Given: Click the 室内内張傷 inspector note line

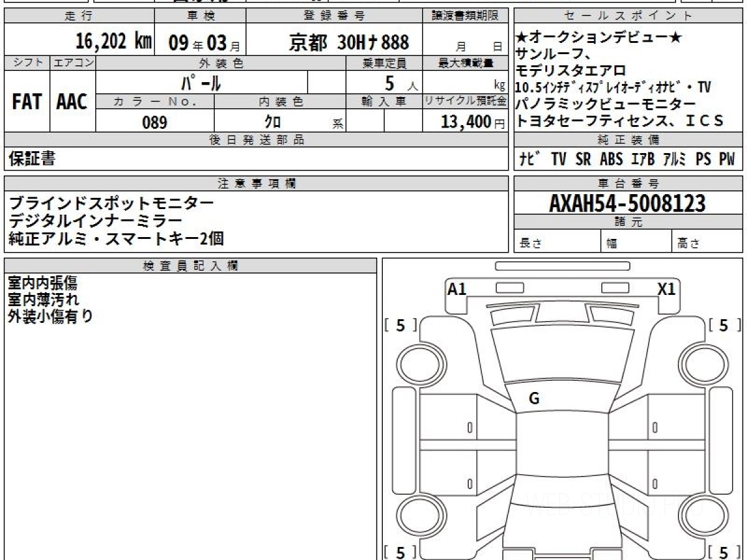Looking at the screenshot, I should pos(42,284).
